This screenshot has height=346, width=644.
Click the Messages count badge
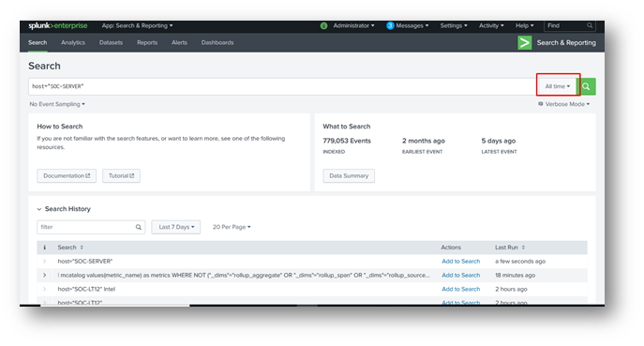pyautogui.click(x=390, y=25)
